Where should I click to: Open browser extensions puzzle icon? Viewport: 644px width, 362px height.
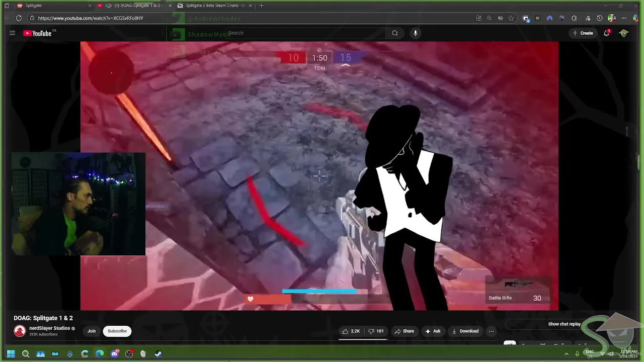point(574,18)
